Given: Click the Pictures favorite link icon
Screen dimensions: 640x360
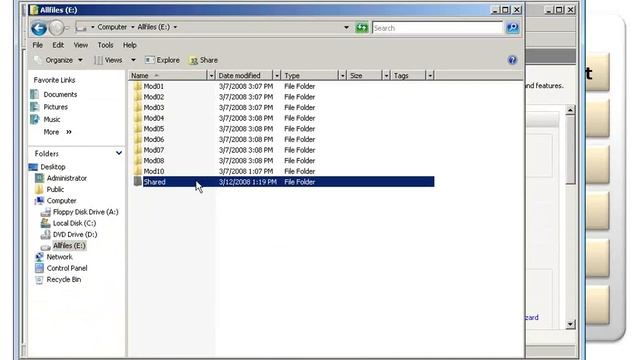Looking at the screenshot, I should (x=35, y=107).
